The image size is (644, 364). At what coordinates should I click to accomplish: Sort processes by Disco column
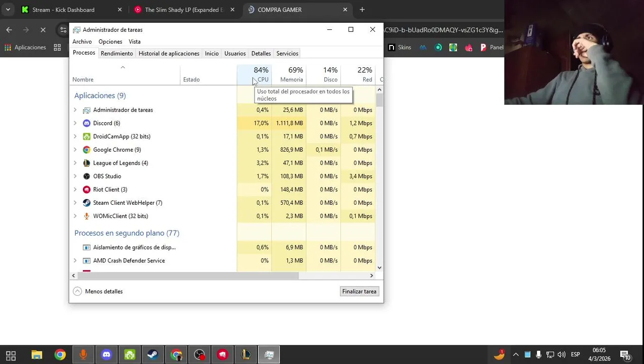(323, 74)
